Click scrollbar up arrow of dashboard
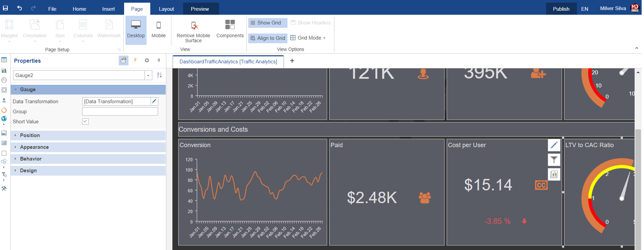 [638, 72]
